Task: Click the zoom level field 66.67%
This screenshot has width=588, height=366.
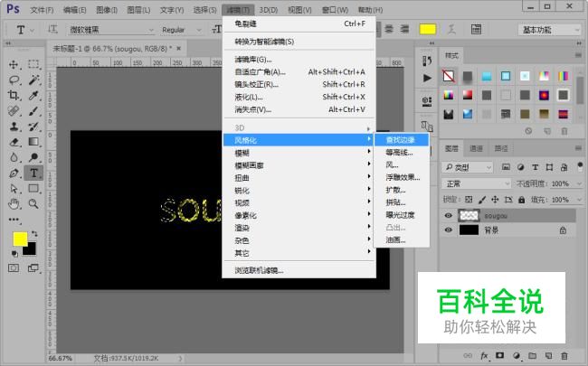Action: tap(61, 358)
